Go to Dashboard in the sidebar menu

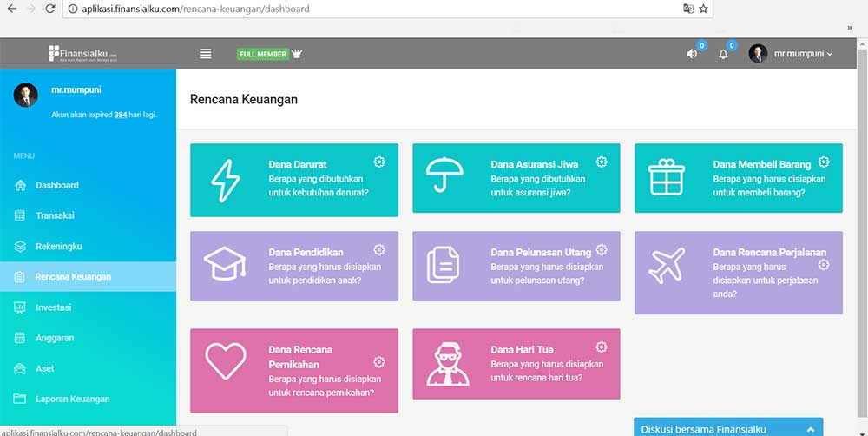point(56,185)
